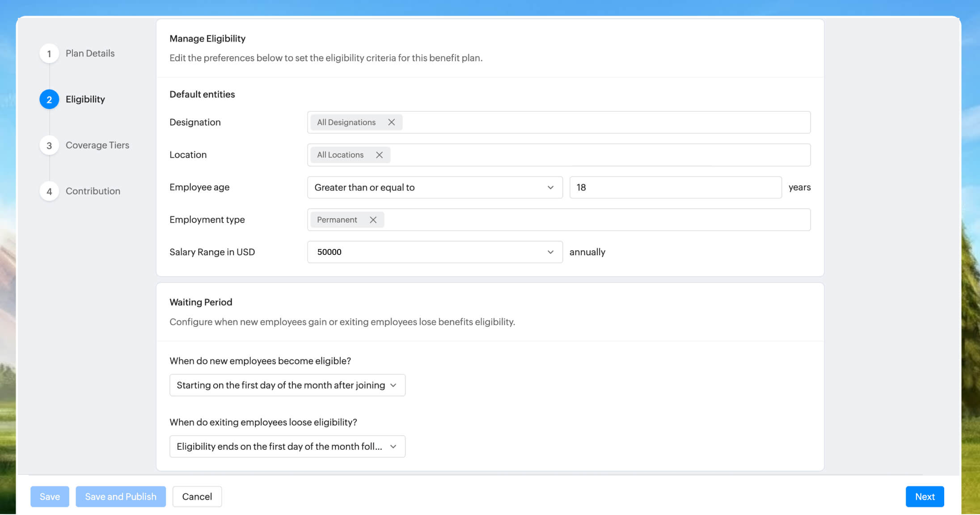Viewport: 980px width, 515px height.
Task: Click the 'Edit the preferences below' description text
Action: click(x=326, y=58)
